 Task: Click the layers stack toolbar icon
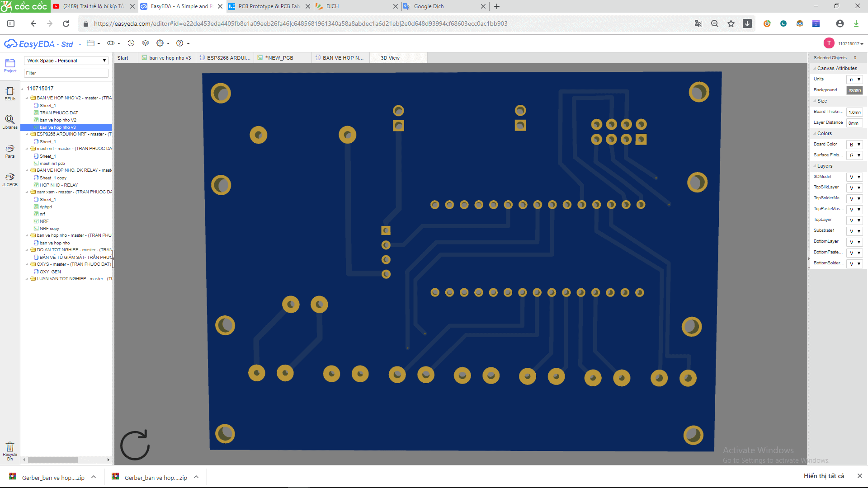pos(146,43)
